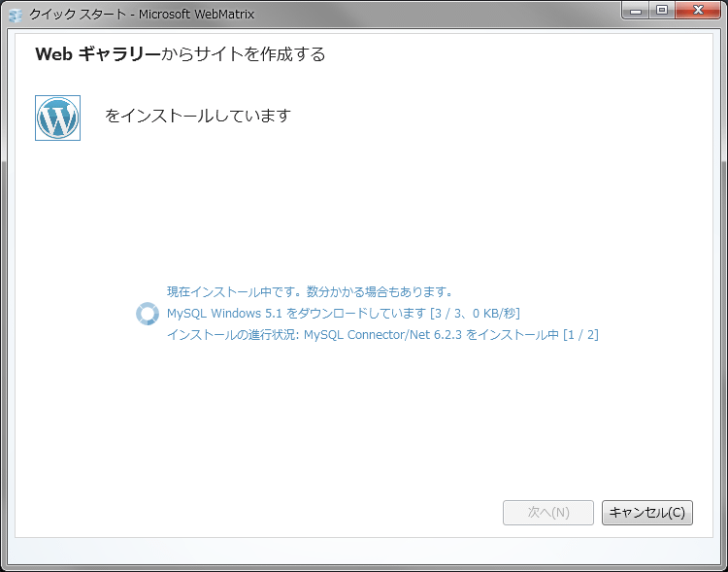Minimize the WebMatrix window
Screen dimensions: 728x572
(636, 11)
